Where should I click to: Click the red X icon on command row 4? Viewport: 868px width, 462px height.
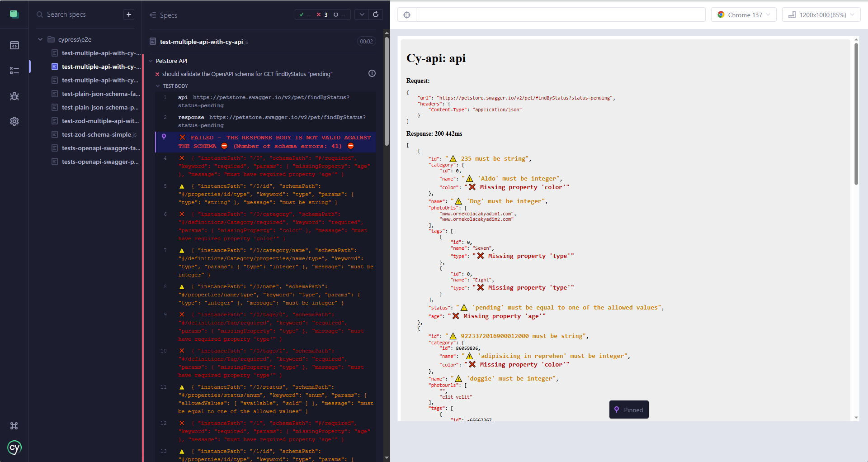pyautogui.click(x=182, y=158)
